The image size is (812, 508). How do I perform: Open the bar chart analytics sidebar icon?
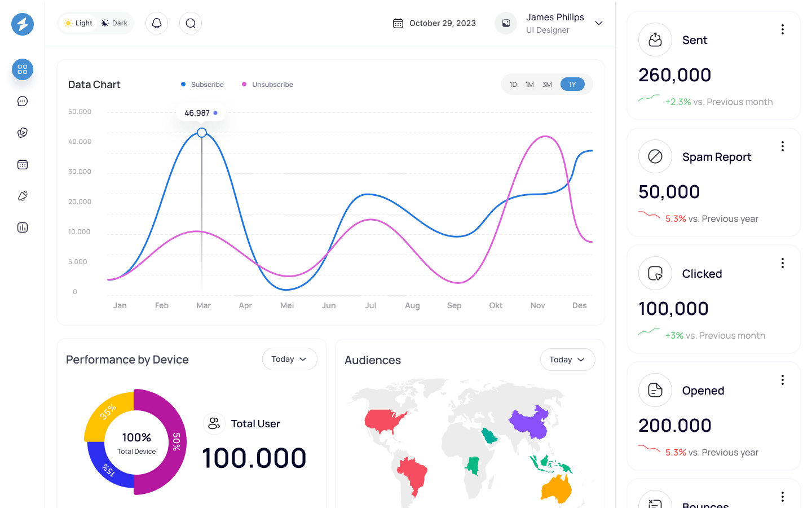click(23, 227)
